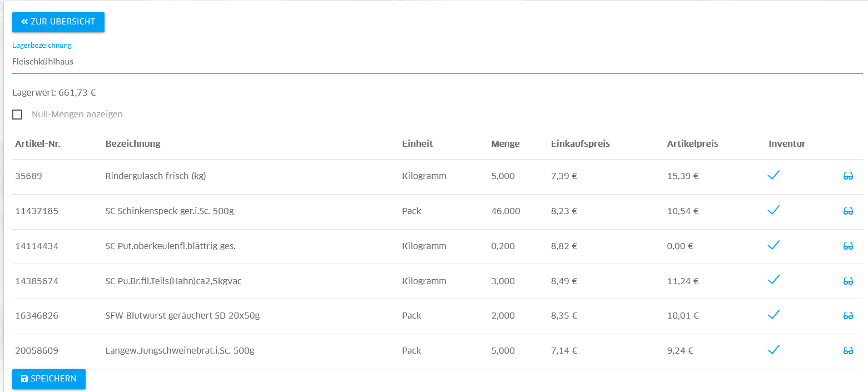The height and width of the screenshot is (392, 868).
Task: Click Inventur checkmark for SC Schinkenspeck
Action: pos(773,210)
